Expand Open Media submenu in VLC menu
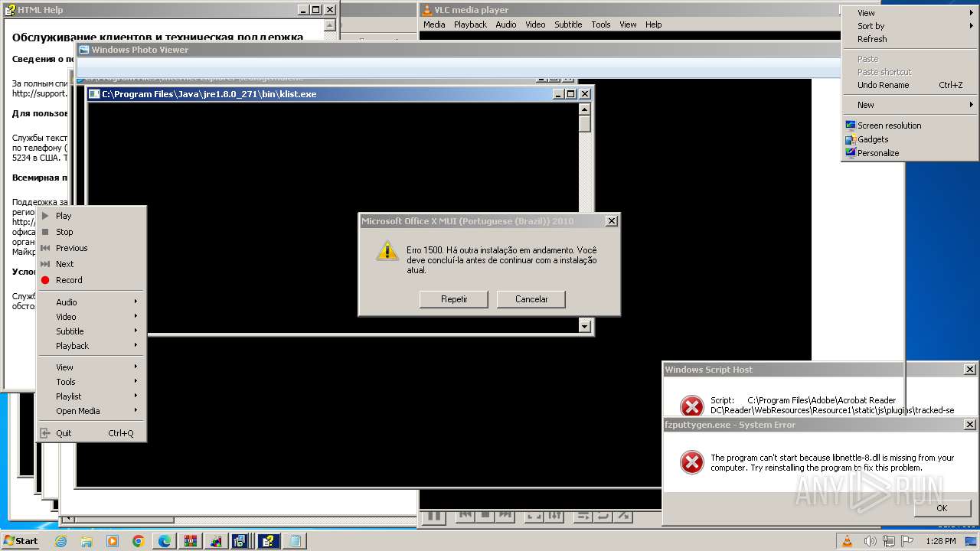This screenshot has height=551, width=980. [x=92, y=411]
